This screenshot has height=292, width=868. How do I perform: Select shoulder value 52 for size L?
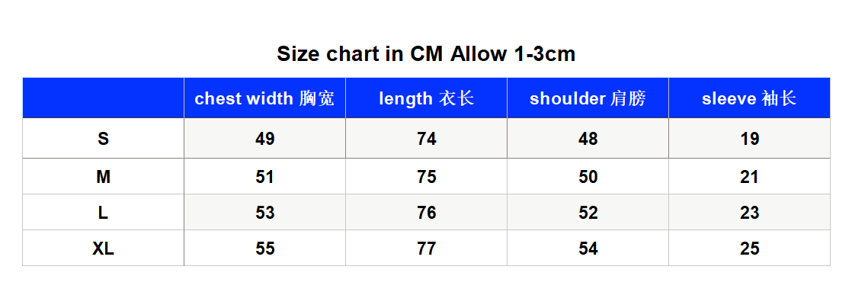point(588,213)
